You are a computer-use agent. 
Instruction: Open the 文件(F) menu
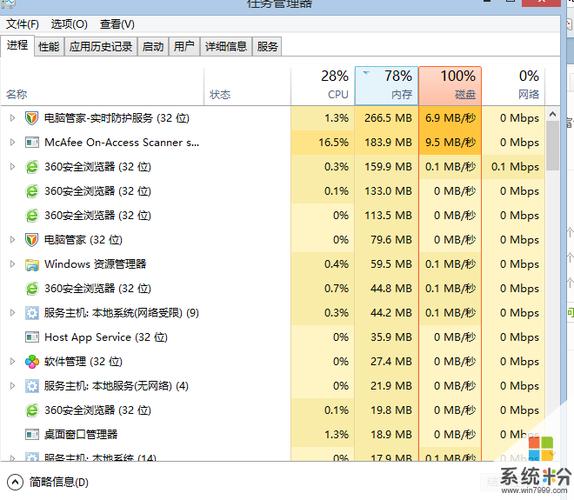pos(23,25)
